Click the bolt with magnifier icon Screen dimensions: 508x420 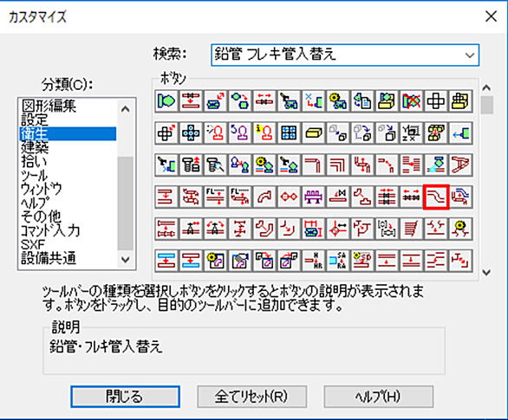tap(216, 165)
